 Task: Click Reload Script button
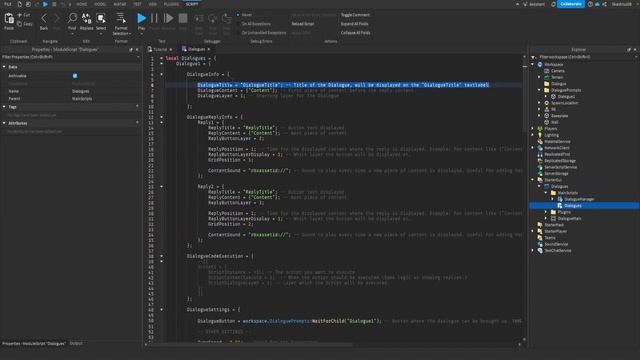[x=303, y=24]
